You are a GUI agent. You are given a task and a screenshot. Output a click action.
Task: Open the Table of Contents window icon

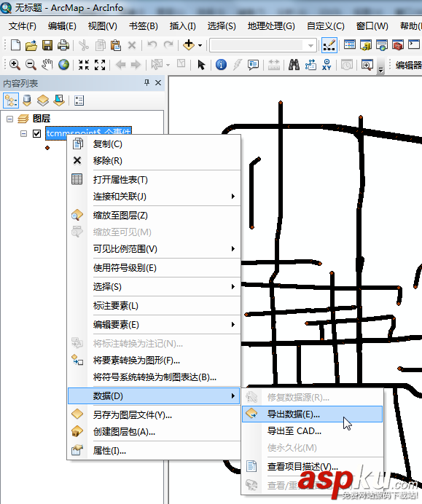[350, 45]
